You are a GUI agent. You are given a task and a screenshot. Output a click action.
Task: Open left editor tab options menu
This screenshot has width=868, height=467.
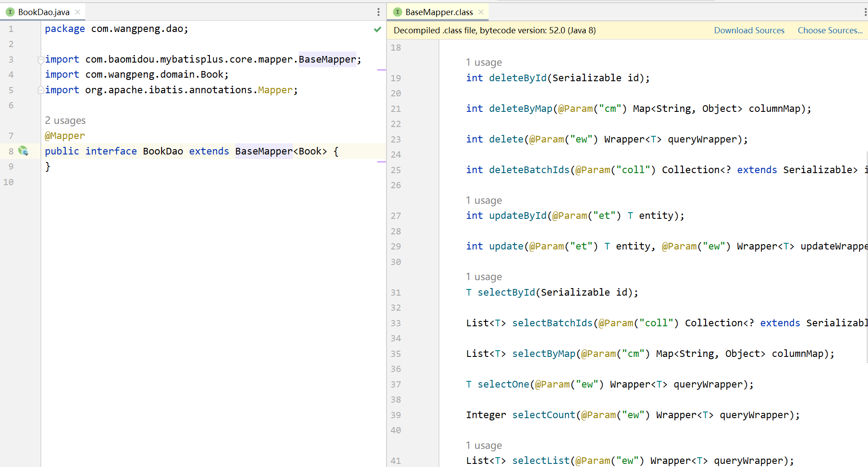pos(378,12)
